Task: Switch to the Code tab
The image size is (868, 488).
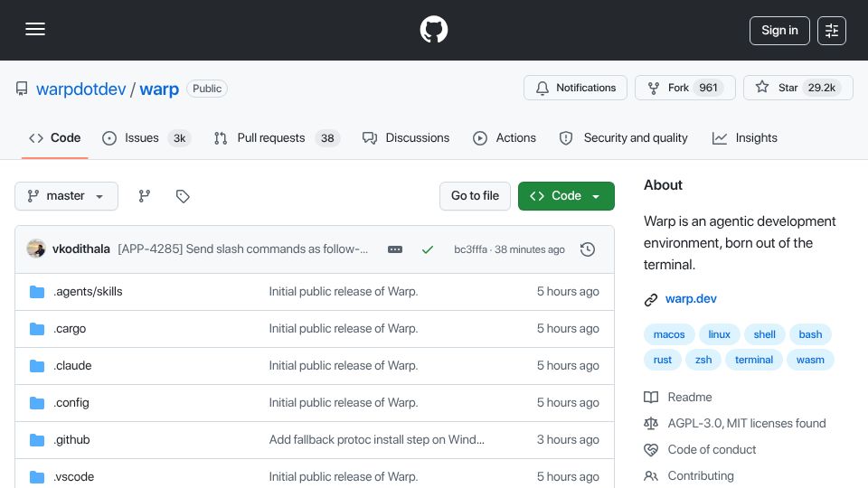Action: tap(55, 137)
